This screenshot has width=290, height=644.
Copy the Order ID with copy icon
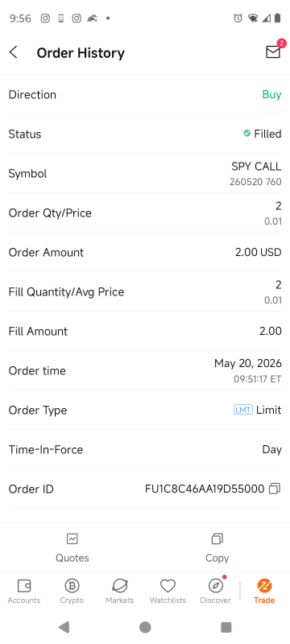275,489
